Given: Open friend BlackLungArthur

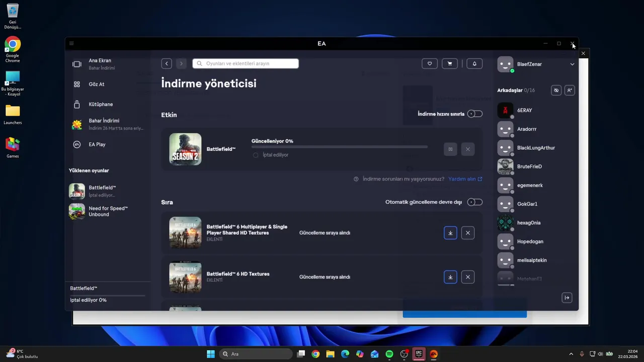Looking at the screenshot, I should pos(536,148).
